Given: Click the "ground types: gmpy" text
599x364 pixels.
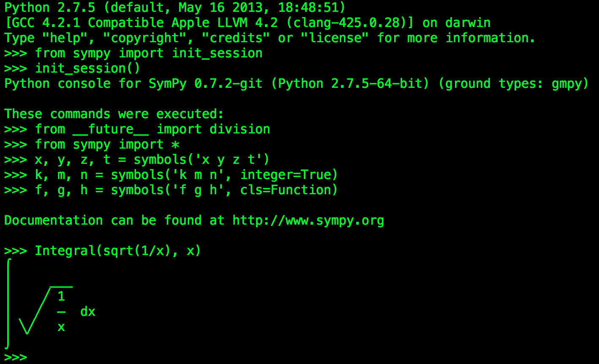Looking at the screenshot, I should point(513,84).
